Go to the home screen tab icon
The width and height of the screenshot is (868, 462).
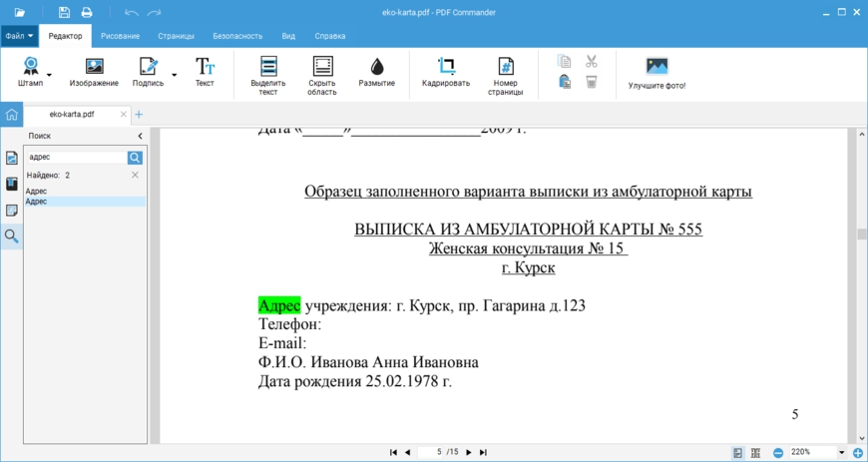12,115
